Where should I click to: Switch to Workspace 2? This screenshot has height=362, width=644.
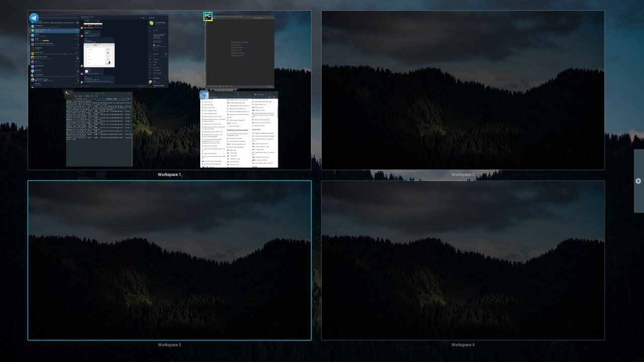[x=463, y=90]
